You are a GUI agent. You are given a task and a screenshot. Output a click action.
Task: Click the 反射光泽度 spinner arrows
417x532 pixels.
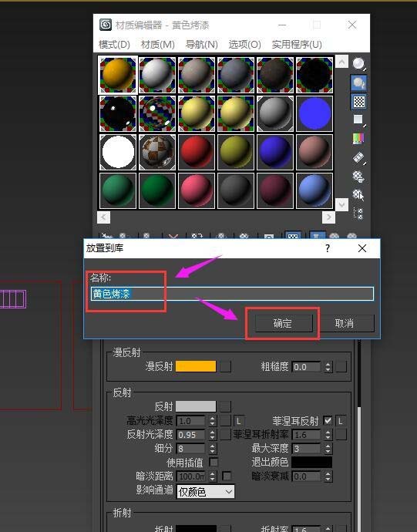[x=213, y=435]
